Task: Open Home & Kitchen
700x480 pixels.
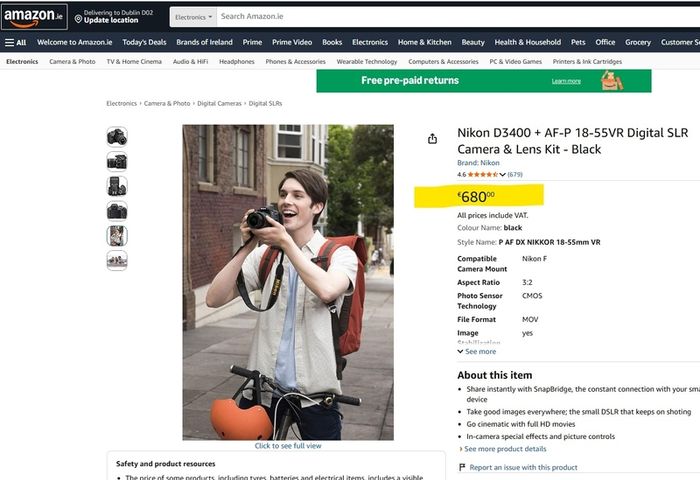Action: pyautogui.click(x=425, y=42)
